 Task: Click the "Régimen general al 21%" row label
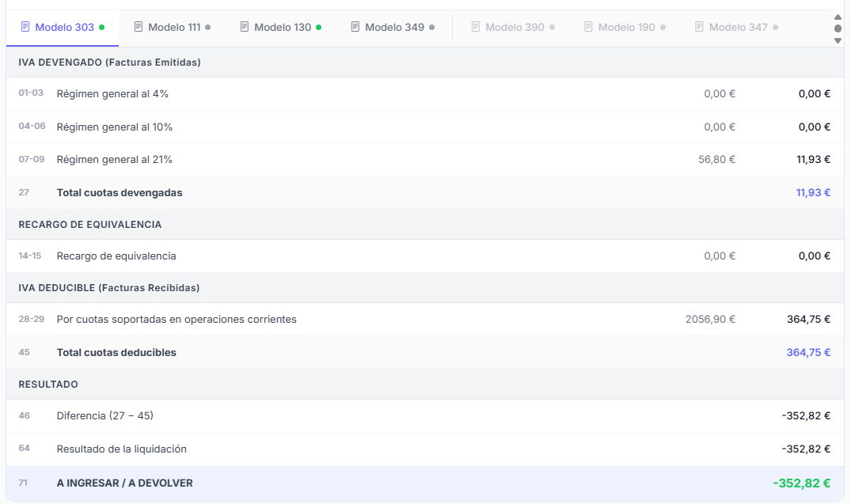(115, 160)
